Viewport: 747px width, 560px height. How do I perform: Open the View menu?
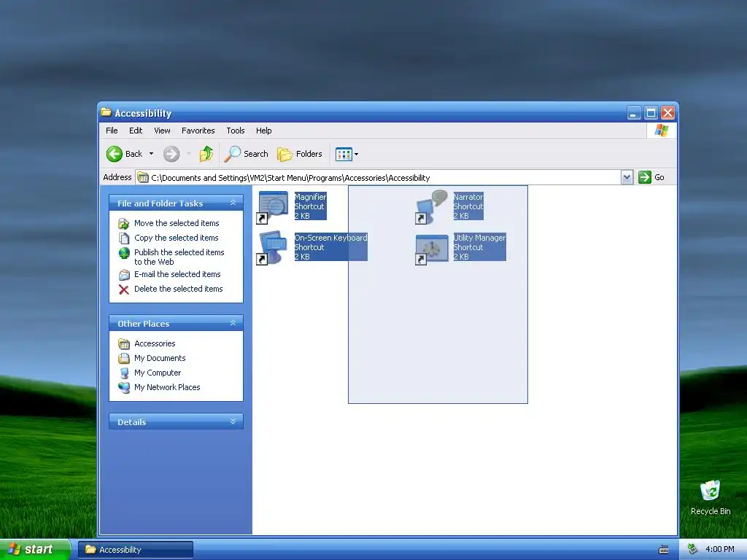162,131
